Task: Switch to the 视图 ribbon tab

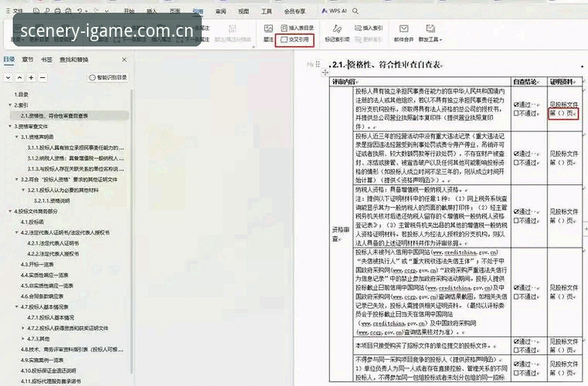Action: click(244, 11)
